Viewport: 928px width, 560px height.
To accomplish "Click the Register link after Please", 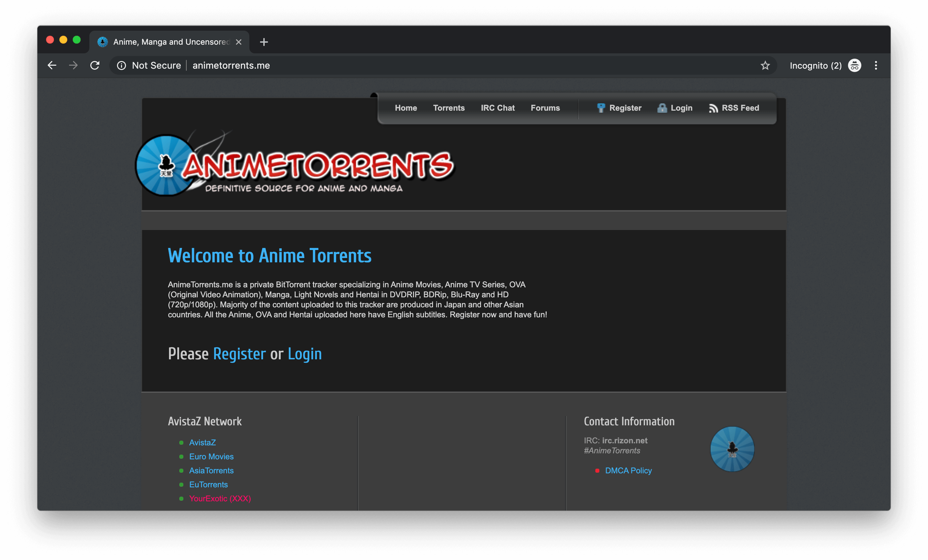I will [240, 354].
